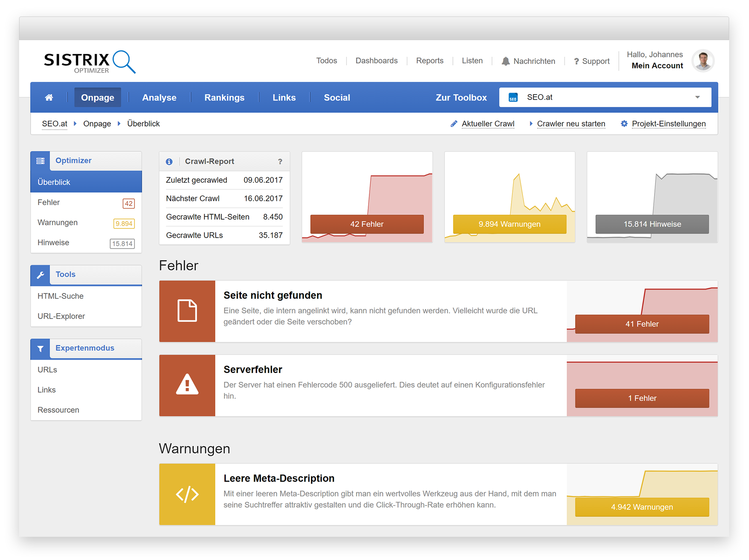The height and width of the screenshot is (560, 749).
Task: Click the 41 Fehler red button
Action: (642, 324)
